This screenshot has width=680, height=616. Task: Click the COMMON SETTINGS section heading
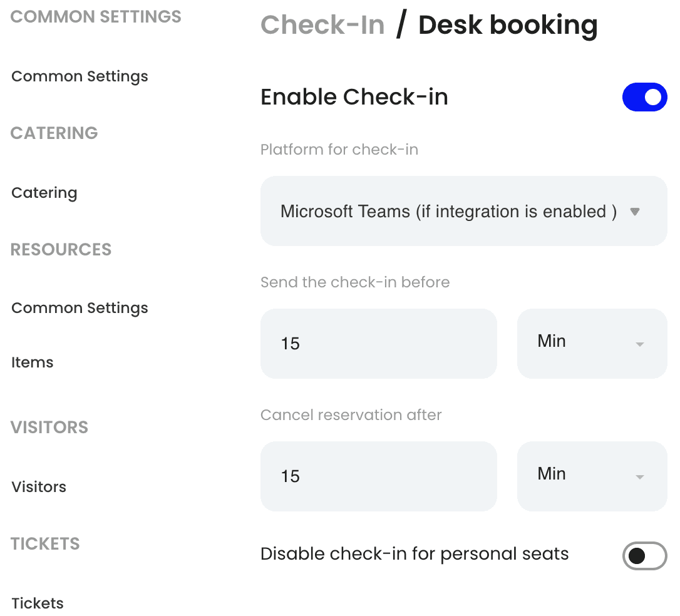96,17
